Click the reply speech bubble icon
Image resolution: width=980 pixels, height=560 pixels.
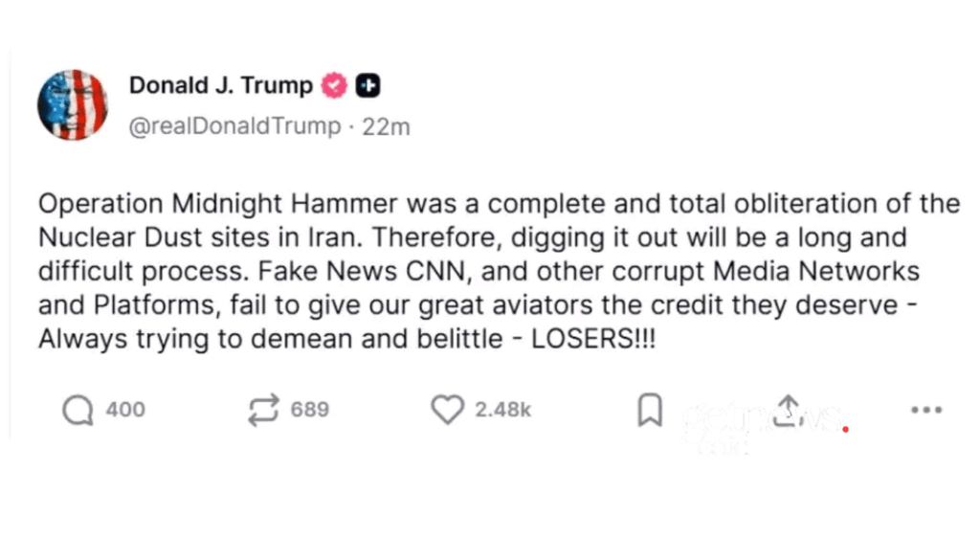77,411
